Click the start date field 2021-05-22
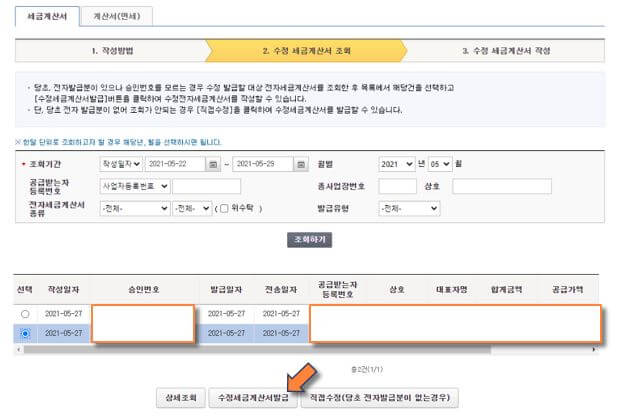The image size is (619, 418). click(x=176, y=164)
